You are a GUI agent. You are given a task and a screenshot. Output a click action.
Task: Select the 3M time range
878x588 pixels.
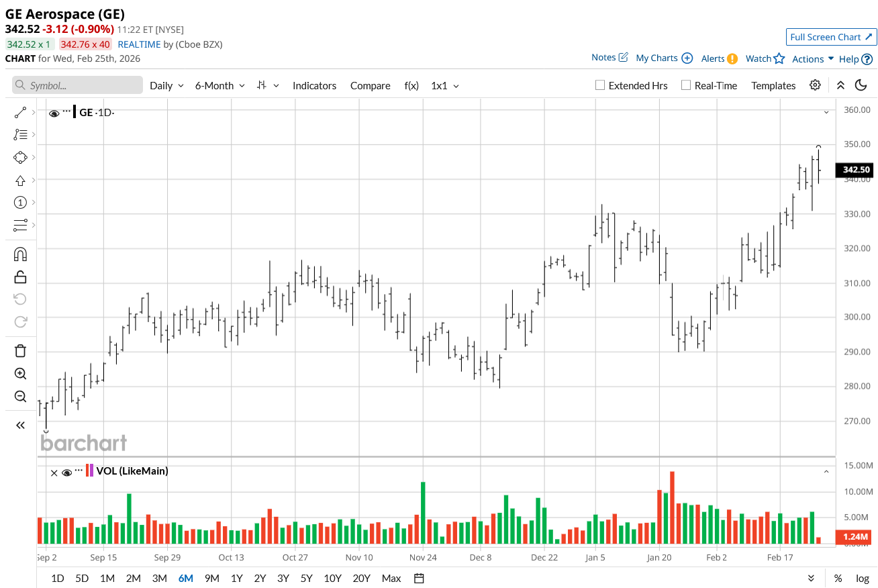click(x=159, y=578)
